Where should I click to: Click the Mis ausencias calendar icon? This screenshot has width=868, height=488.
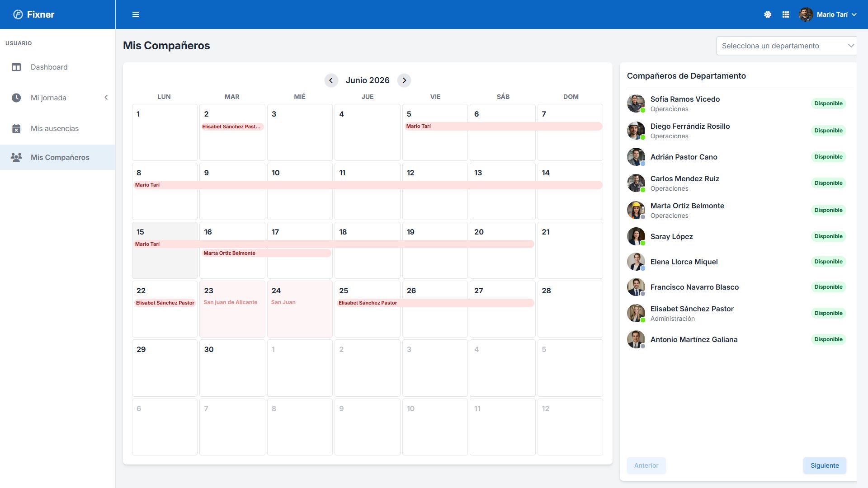pyautogui.click(x=16, y=129)
